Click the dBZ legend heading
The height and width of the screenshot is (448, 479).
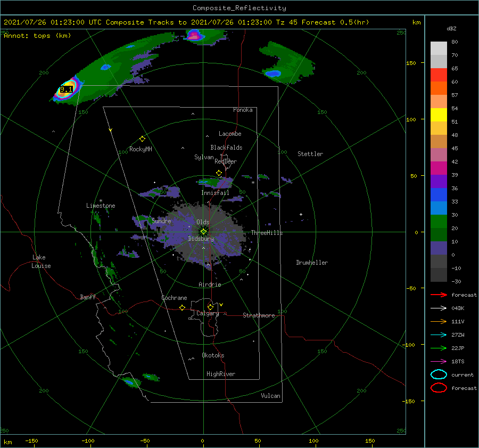(x=451, y=29)
